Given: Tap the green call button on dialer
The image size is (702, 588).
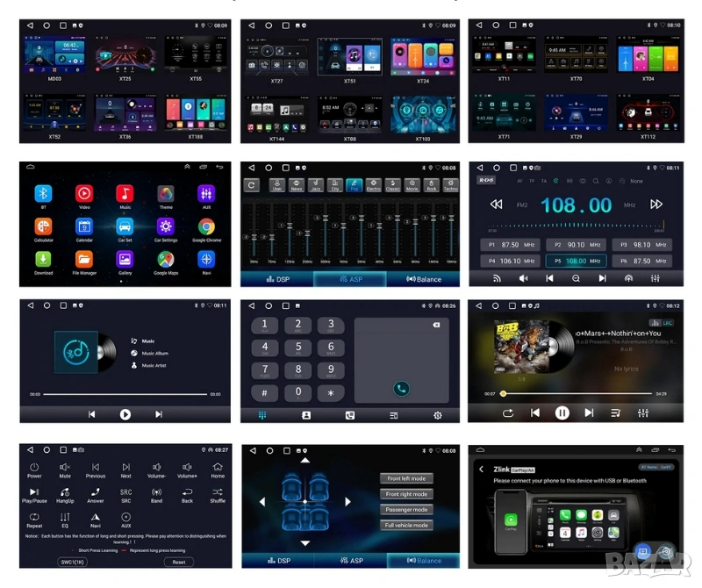Looking at the screenshot, I should [401, 389].
